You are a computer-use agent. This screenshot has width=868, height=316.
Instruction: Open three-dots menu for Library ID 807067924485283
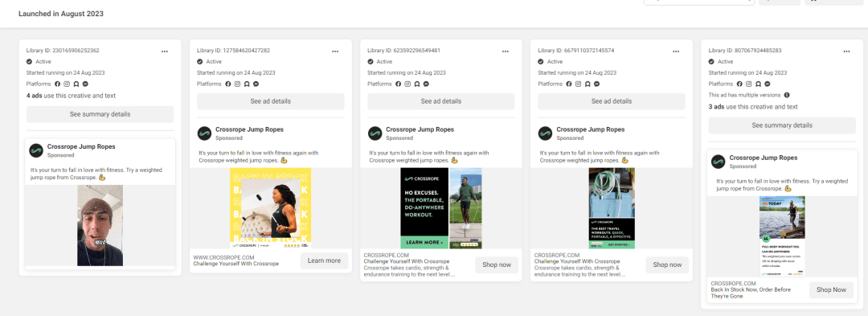[x=846, y=51]
